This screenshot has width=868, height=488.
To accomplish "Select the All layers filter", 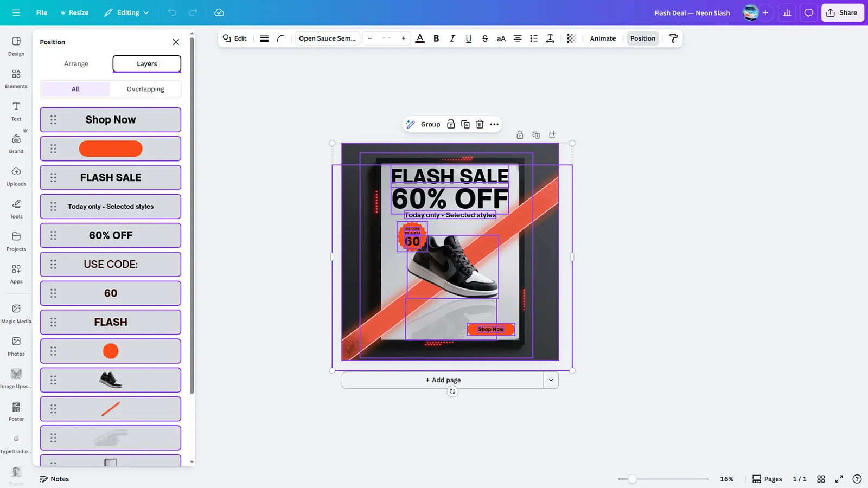I will click(x=75, y=89).
